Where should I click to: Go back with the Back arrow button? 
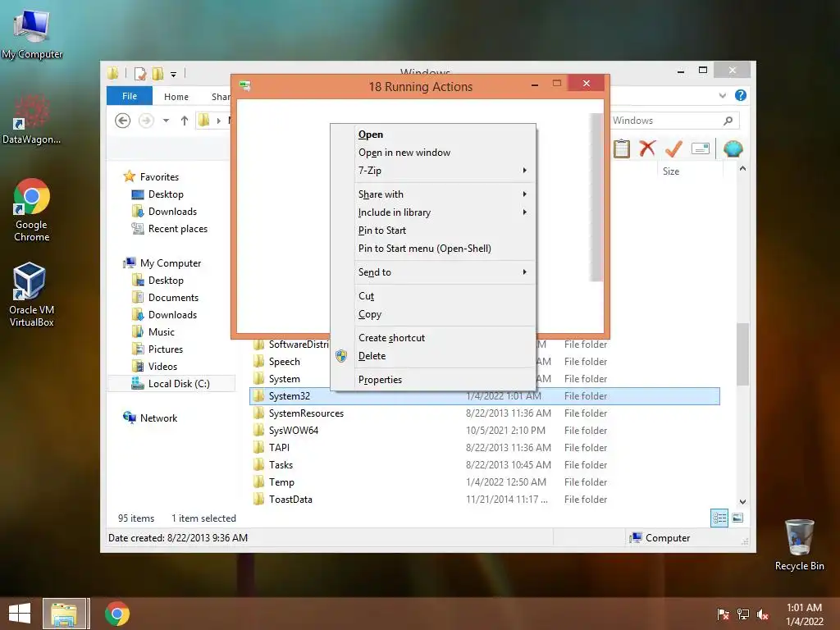[123, 121]
